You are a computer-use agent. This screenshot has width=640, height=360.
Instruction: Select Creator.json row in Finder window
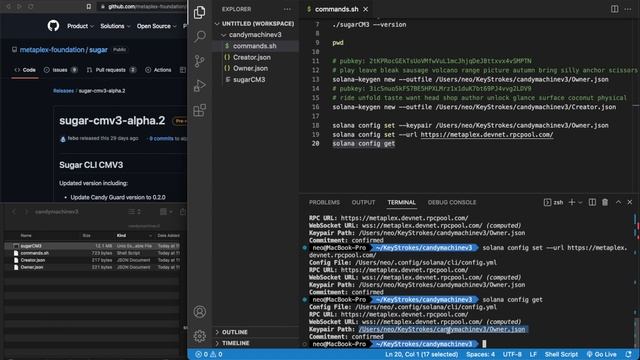[x=93, y=260]
